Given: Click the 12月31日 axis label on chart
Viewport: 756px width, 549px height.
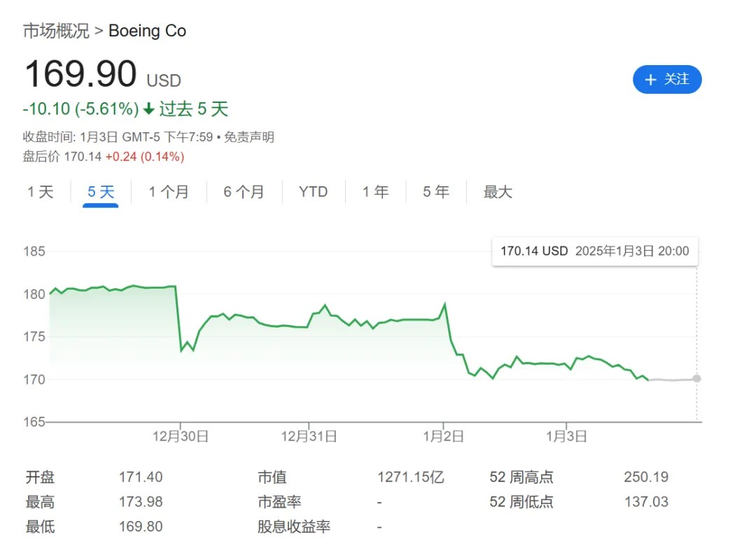Looking at the screenshot, I should click(x=309, y=436).
